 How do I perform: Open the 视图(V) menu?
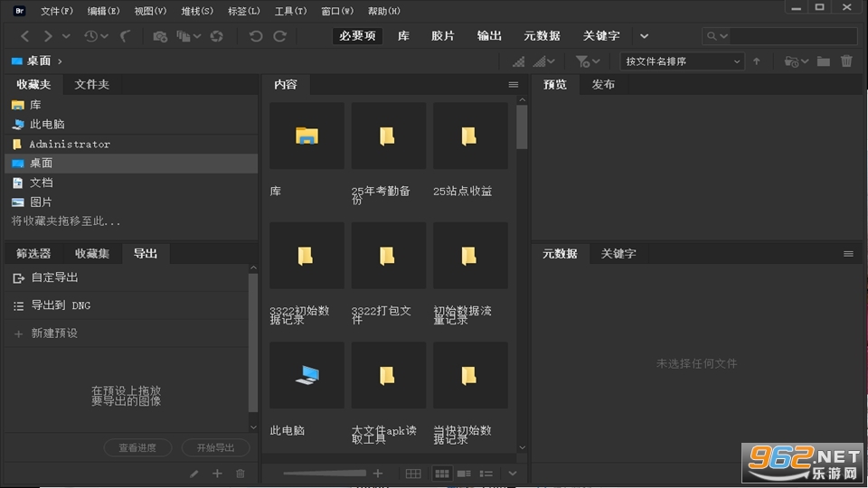coord(150,11)
